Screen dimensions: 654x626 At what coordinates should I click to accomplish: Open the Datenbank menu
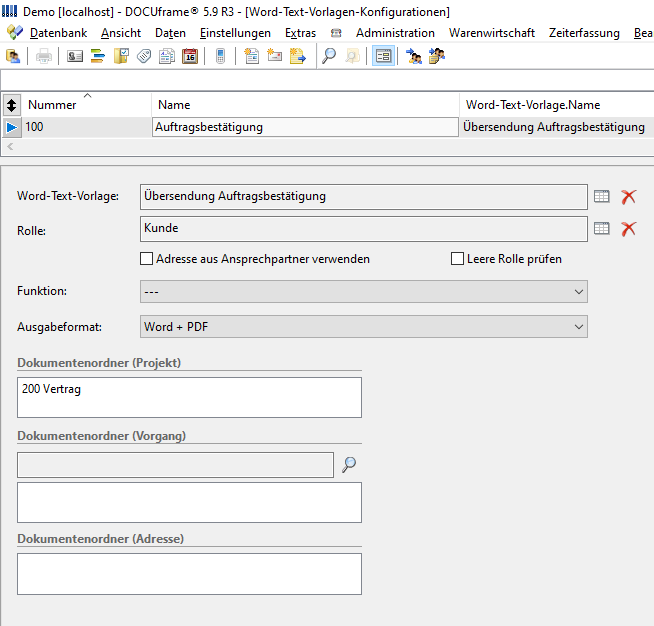click(58, 33)
